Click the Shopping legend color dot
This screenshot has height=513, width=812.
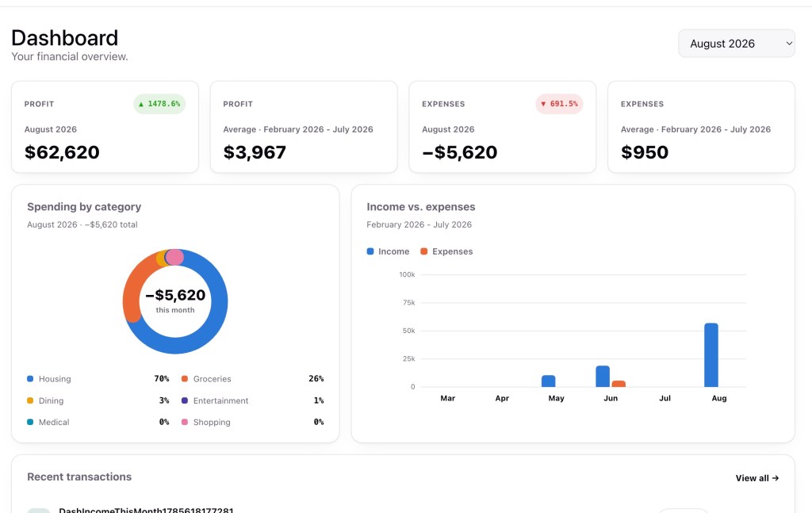184,422
